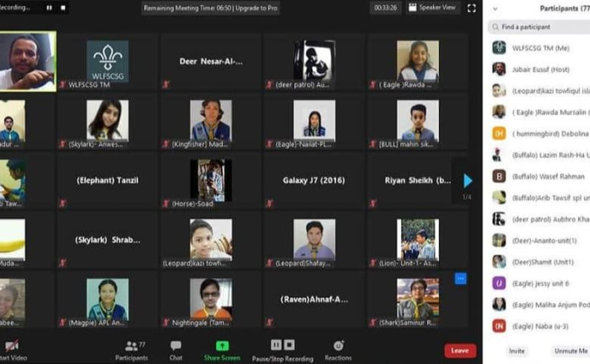The image size is (590, 364).
Task: Click the blue more-options button on Shark tile
Action: tap(461, 278)
